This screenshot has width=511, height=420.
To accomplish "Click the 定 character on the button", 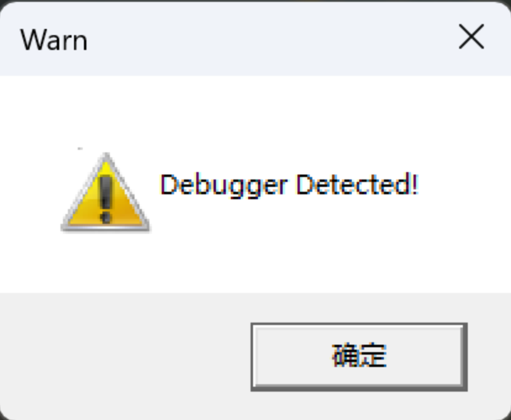I will [373, 355].
